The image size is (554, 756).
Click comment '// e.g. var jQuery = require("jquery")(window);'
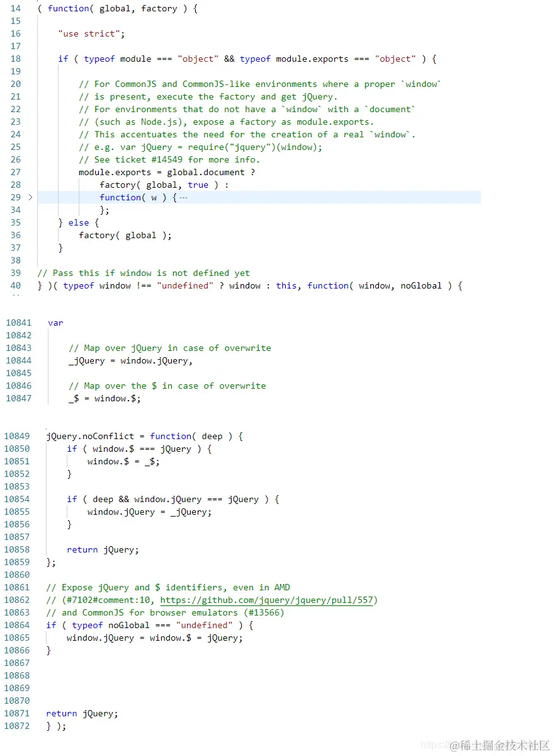tap(200, 147)
